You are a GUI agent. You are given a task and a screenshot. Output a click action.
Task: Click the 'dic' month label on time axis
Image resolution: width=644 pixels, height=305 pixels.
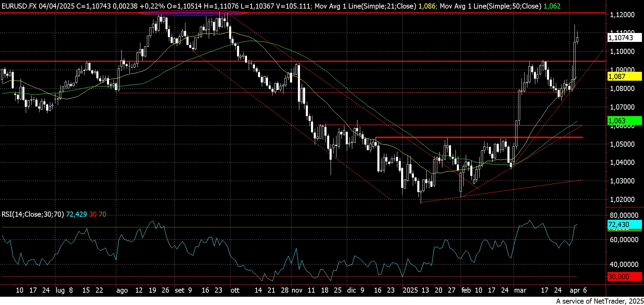[351, 291]
